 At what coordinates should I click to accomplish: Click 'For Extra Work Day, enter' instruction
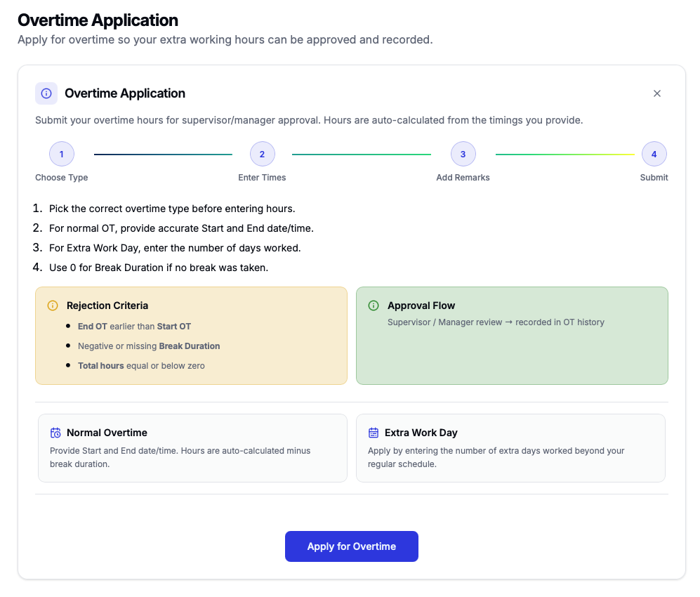coord(175,248)
